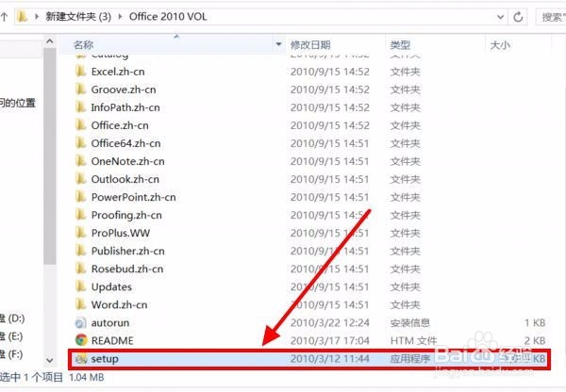The height and width of the screenshot is (392, 566).
Task: Click the 安装信息 type of autorun
Action: (410, 323)
